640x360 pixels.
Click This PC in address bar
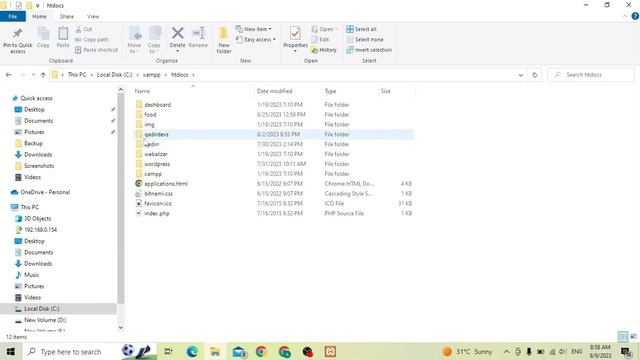[77, 75]
